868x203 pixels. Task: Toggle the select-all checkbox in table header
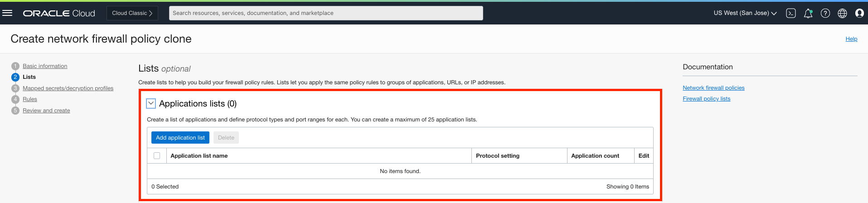[157, 155]
